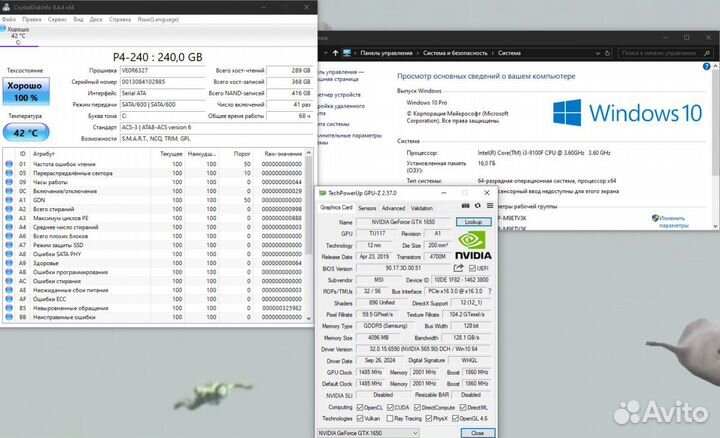Screen dimensions: 720x438
Task: Open the GPU-Z hamburger menu icon
Action: pos(490,206)
